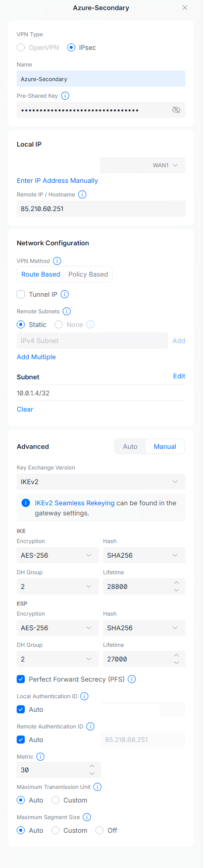Uncheck Perfect Forward Secrecy (PFS)
This screenshot has width=205, height=868.
[21, 679]
